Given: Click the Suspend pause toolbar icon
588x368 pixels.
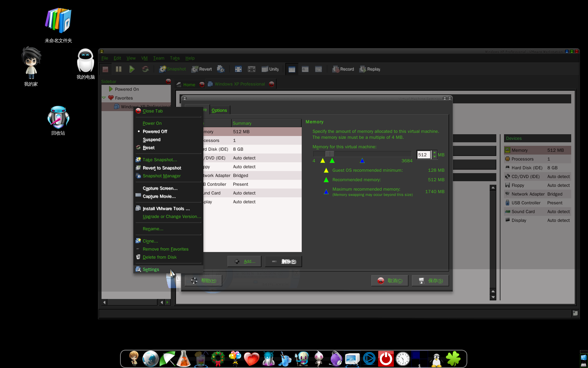Looking at the screenshot, I should pyautogui.click(x=119, y=69).
